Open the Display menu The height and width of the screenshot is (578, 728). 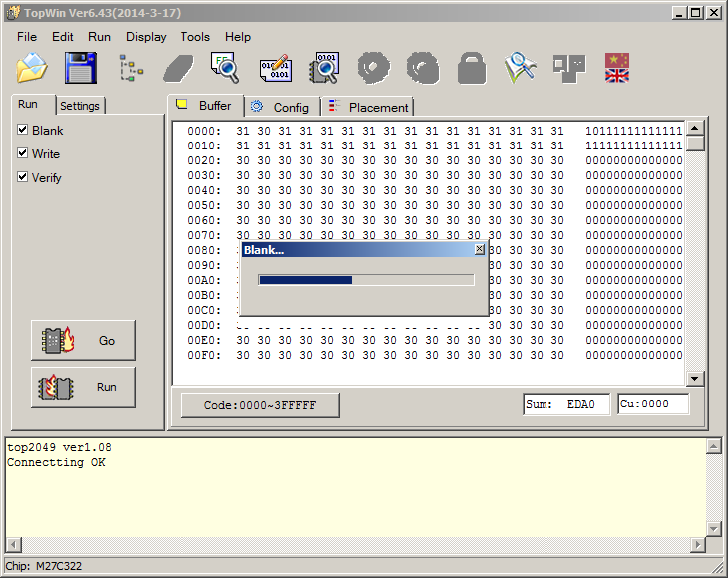click(146, 37)
